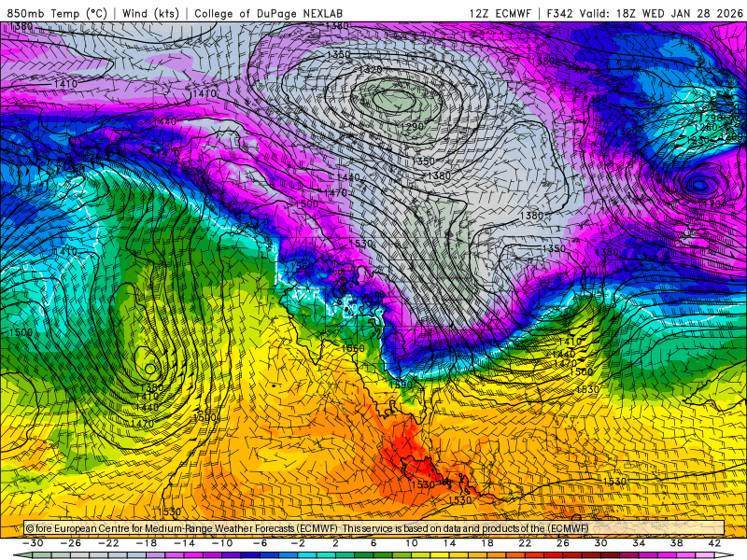Select the positive 2 value on the temperature scale
Screen dimensions: 747x560
click(x=335, y=543)
